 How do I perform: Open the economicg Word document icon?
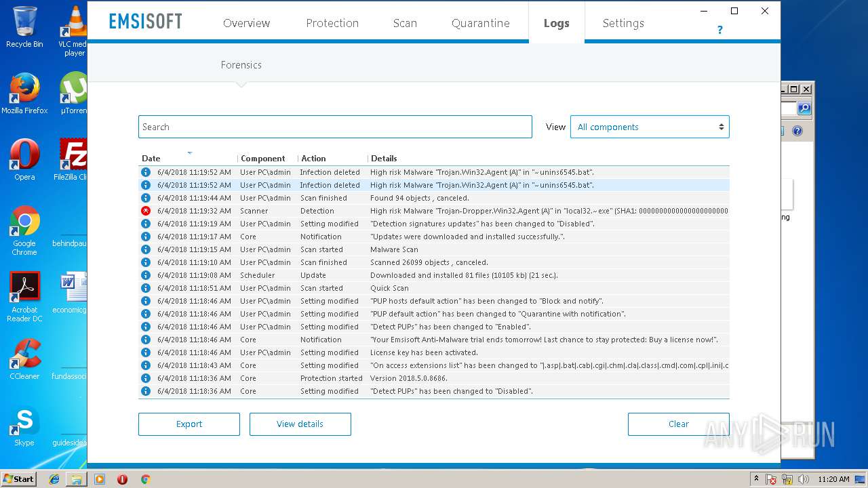pyautogui.click(x=71, y=293)
